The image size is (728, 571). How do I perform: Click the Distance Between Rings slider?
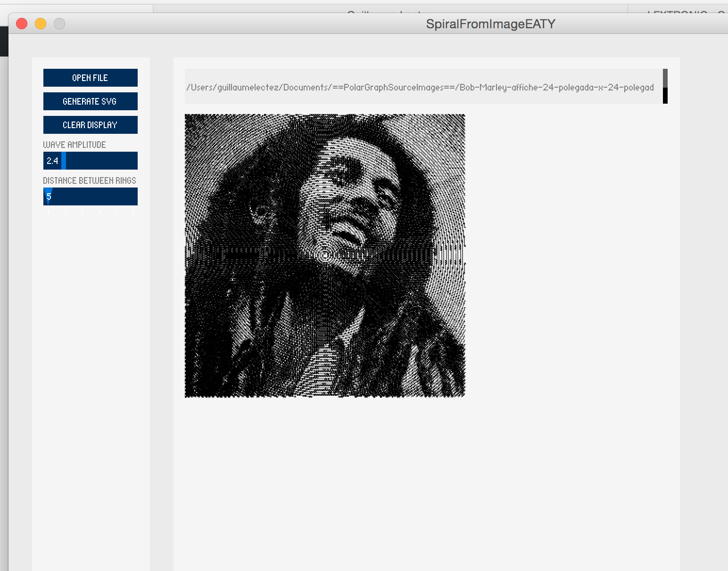pos(90,196)
